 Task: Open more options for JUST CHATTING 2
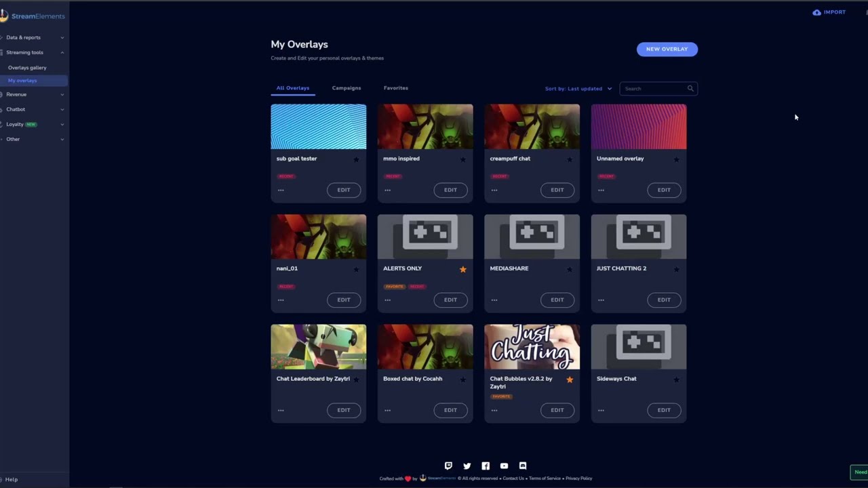(x=601, y=300)
